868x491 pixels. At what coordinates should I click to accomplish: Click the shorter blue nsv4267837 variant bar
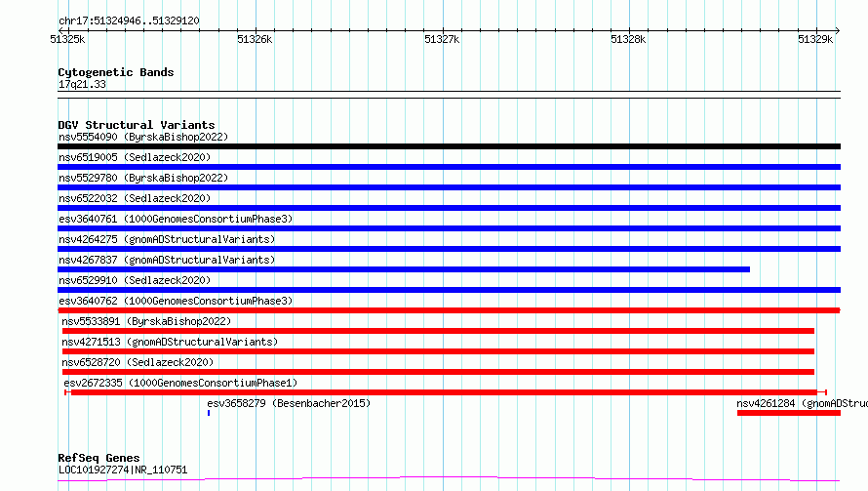[x=404, y=269]
